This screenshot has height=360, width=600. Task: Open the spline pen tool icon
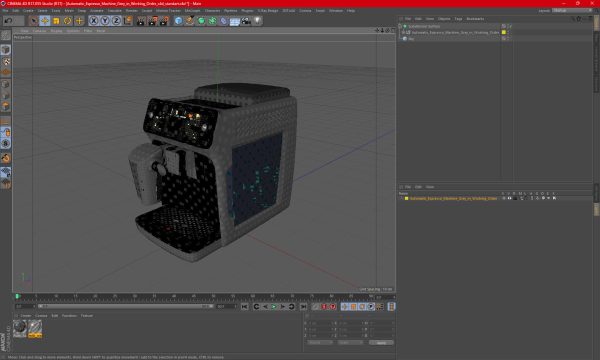pyautogui.click(x=190, y=21)
